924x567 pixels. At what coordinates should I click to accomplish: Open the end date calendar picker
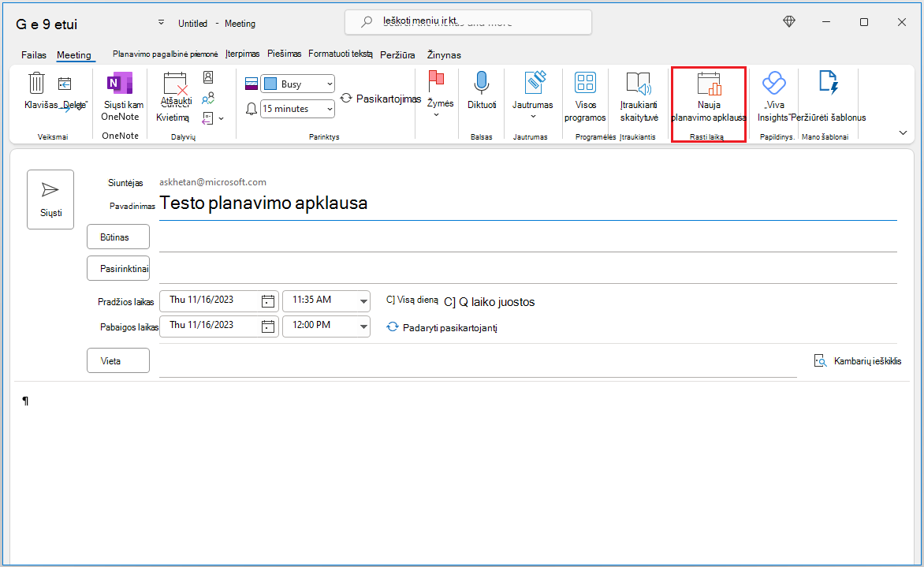tap(268, 326)
